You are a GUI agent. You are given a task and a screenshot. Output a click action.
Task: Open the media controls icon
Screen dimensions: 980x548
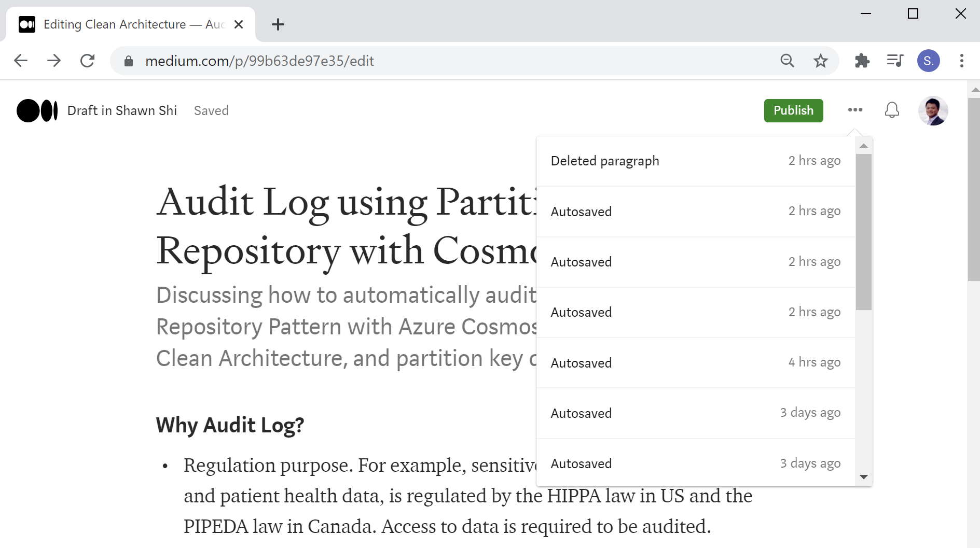tap(895, 61)
